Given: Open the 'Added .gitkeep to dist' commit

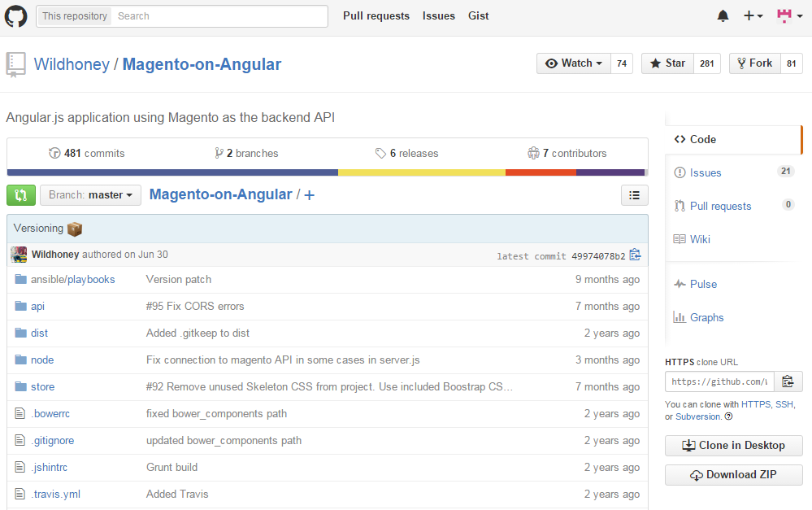Looking at the screenshot, I should [198, 333].
